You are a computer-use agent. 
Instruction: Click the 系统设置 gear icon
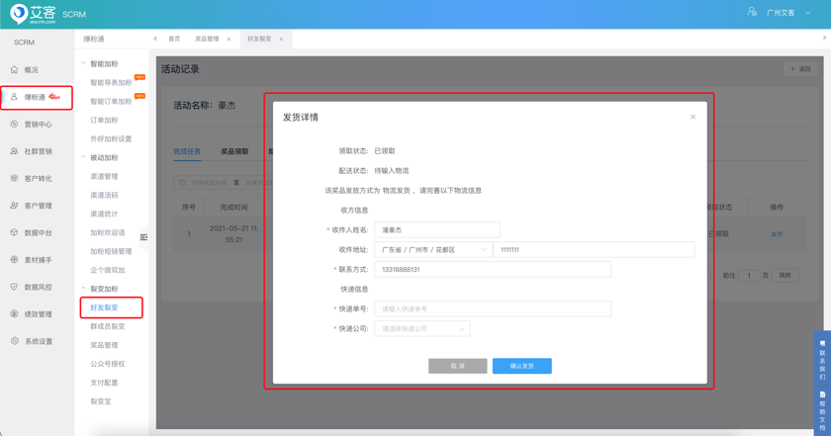[x=14, y=341]
